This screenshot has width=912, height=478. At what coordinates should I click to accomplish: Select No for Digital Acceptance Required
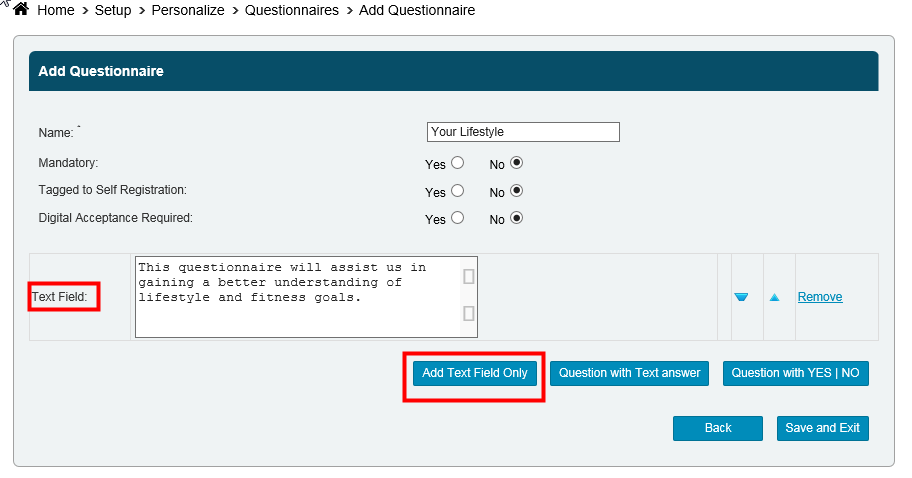click(x=517, y=218)
